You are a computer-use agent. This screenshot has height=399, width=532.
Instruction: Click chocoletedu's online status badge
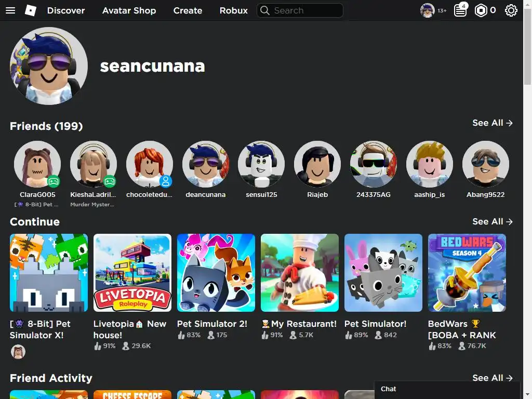166,181
